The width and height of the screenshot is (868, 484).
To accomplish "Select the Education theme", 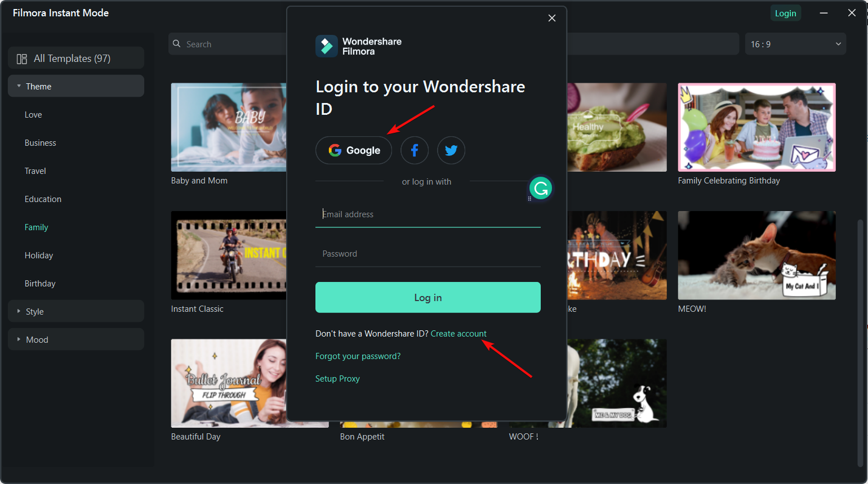I will (43, 199).
